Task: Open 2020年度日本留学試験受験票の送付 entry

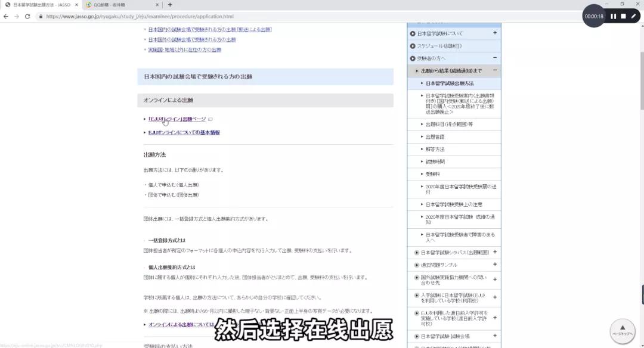Action: (x=461, y=189)
